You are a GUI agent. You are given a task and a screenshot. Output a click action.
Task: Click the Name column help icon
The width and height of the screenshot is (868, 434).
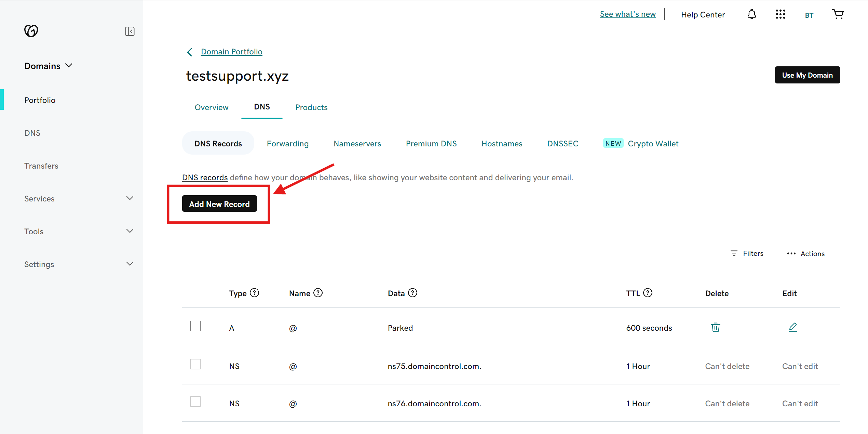coord(318,293)
